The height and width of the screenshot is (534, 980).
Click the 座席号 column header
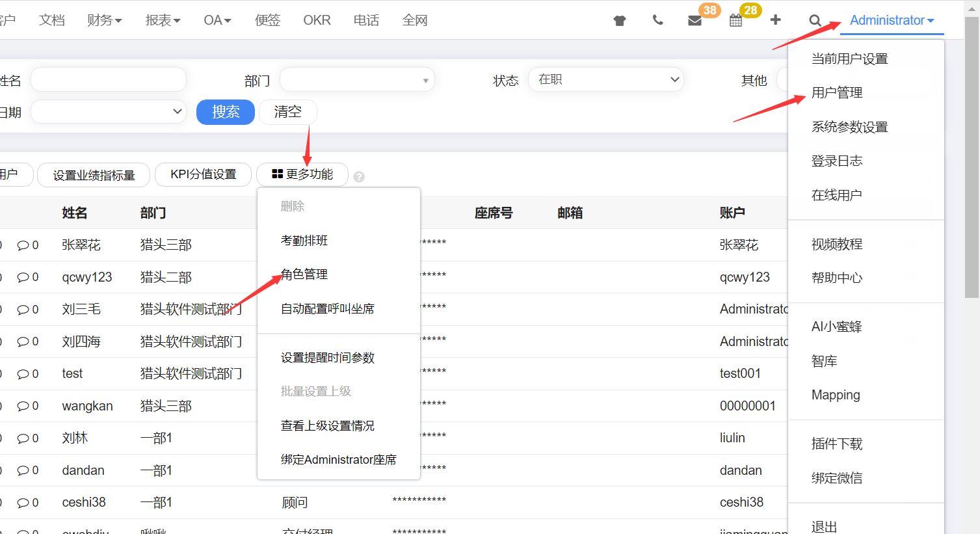click(x=494, y=213)
